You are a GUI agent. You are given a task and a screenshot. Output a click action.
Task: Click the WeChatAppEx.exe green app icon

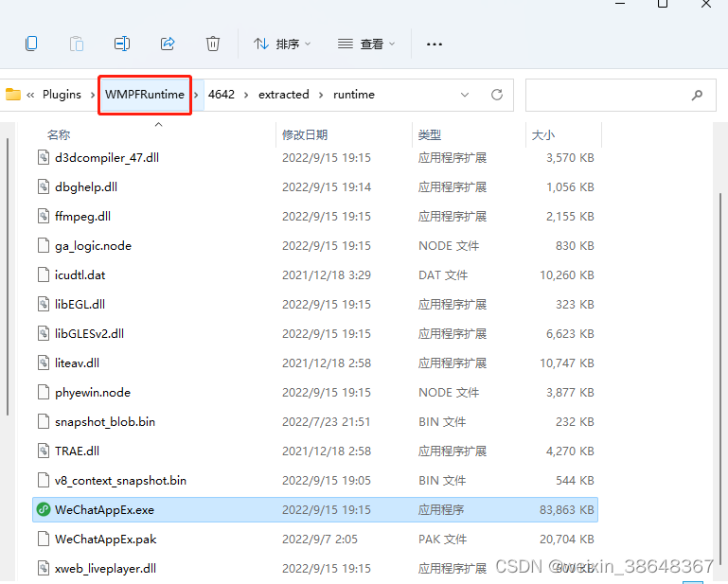point(44,510)
